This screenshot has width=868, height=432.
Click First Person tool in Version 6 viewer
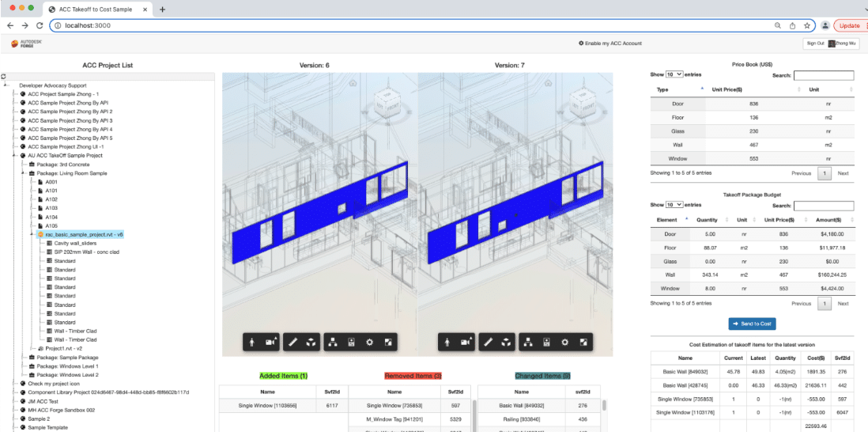tap(252, 343)
